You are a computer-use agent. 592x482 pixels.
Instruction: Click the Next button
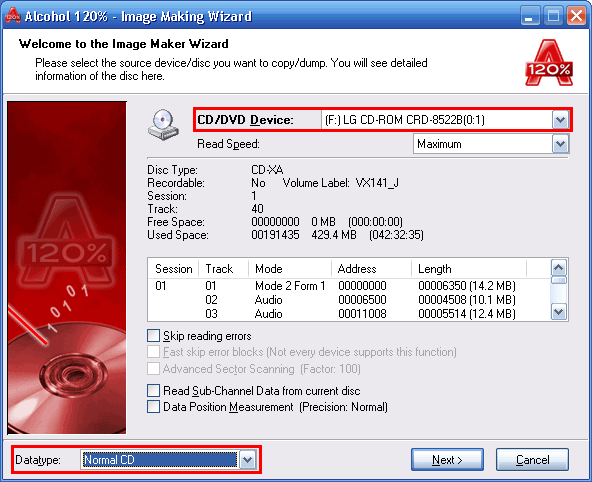click(x=447, y=460)
